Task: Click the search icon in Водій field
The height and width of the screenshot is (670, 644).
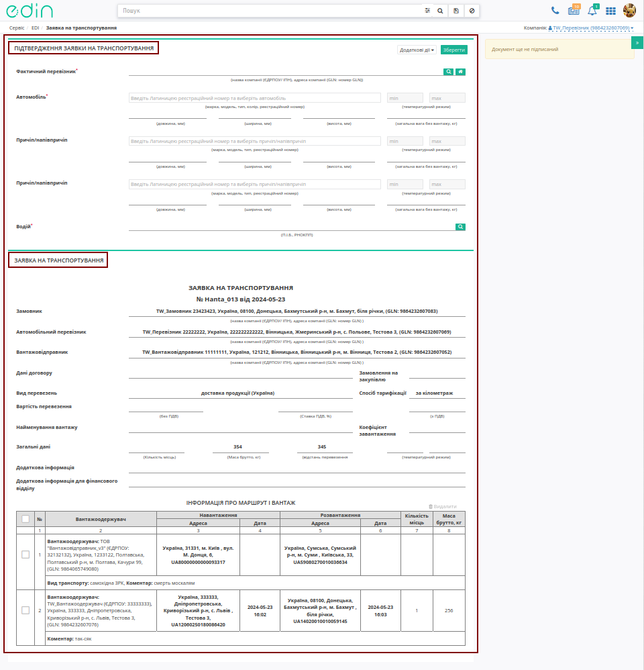Action: [x=460, y=227]
